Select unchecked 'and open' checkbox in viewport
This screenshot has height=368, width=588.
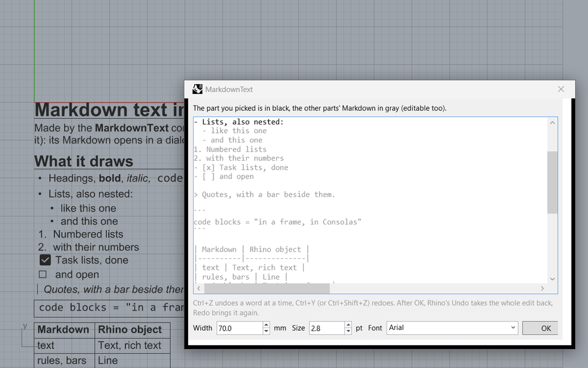(43, 275)
